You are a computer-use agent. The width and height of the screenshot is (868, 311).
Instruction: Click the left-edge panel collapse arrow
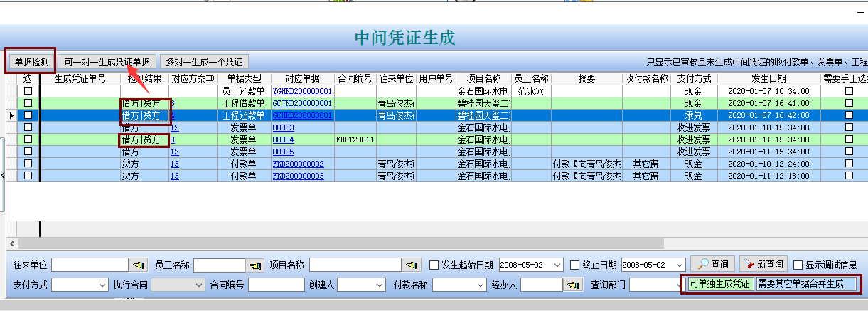click(x=3, y=174)
